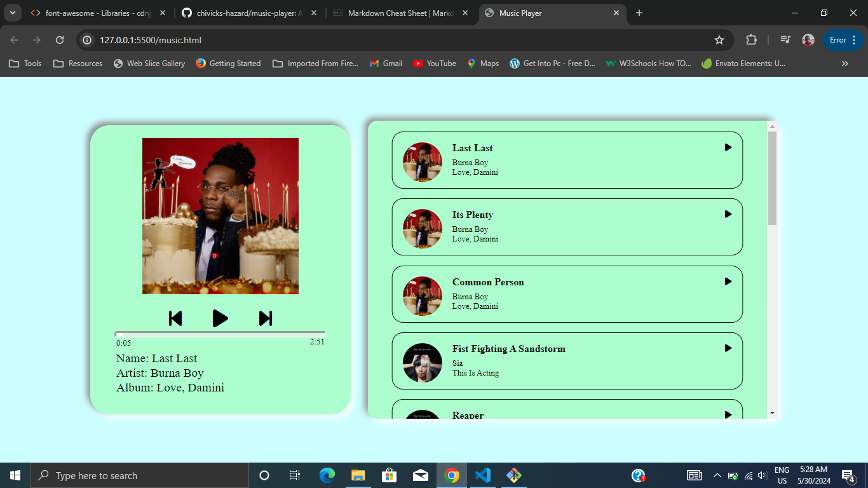Switch to Markdown Cheat Sheet tab
The width and height of the screenshot is (868, 488).
tap(400, 13)
